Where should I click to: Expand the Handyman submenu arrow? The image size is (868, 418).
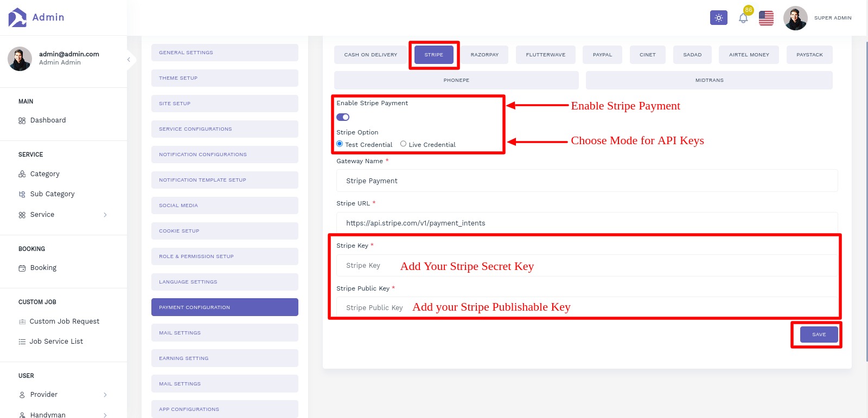[x=105, y=415]
